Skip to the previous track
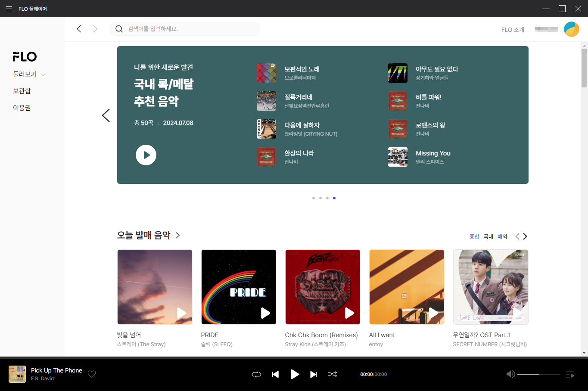The image size is (588, 391). click(275, 374)
